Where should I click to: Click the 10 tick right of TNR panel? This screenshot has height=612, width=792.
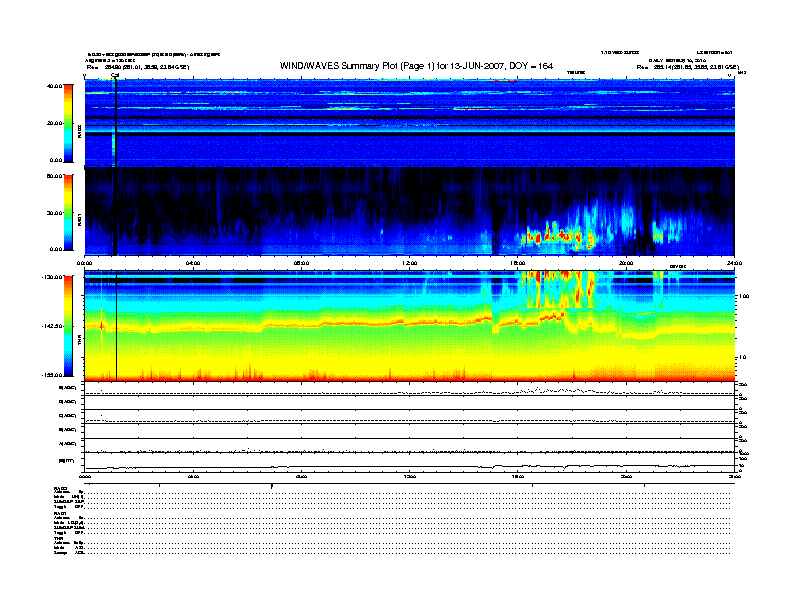[745, 357]
